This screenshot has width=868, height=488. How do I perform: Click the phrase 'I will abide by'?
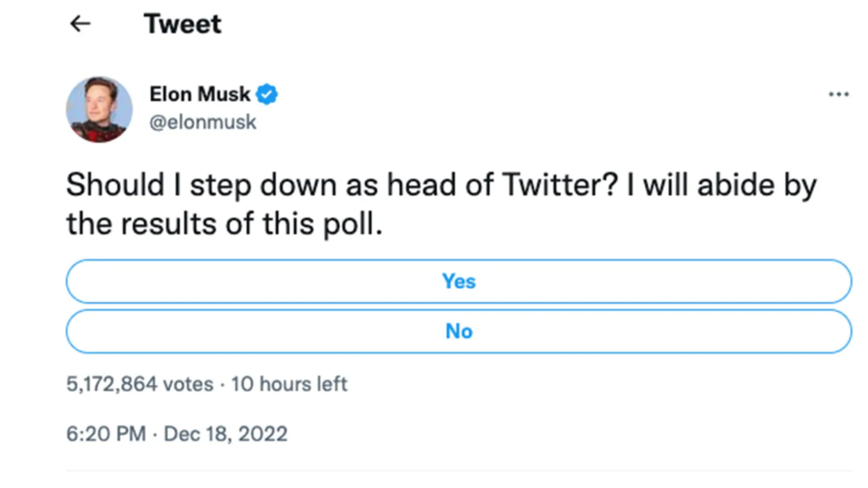[722, 185]
